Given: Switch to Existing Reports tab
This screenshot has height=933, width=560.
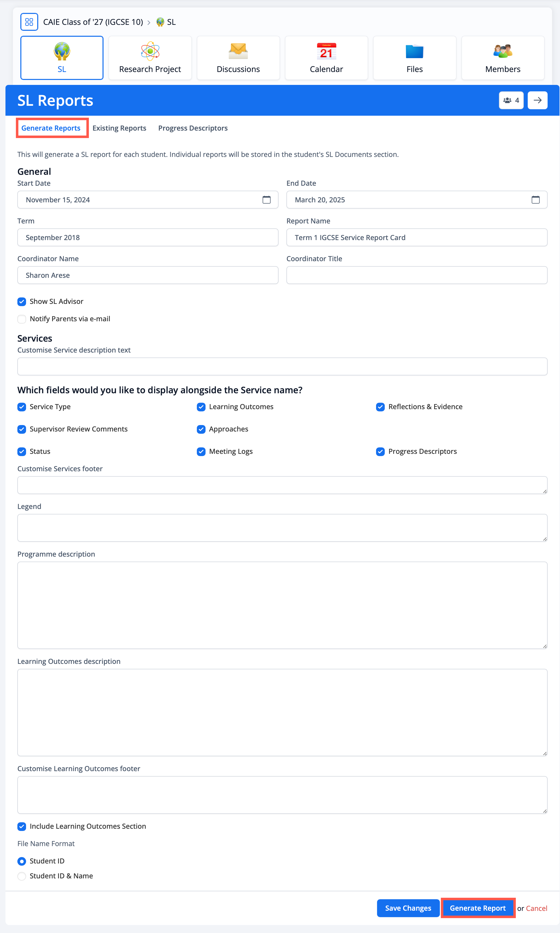Looking at the screenshot, I should (x=119, y=128).
